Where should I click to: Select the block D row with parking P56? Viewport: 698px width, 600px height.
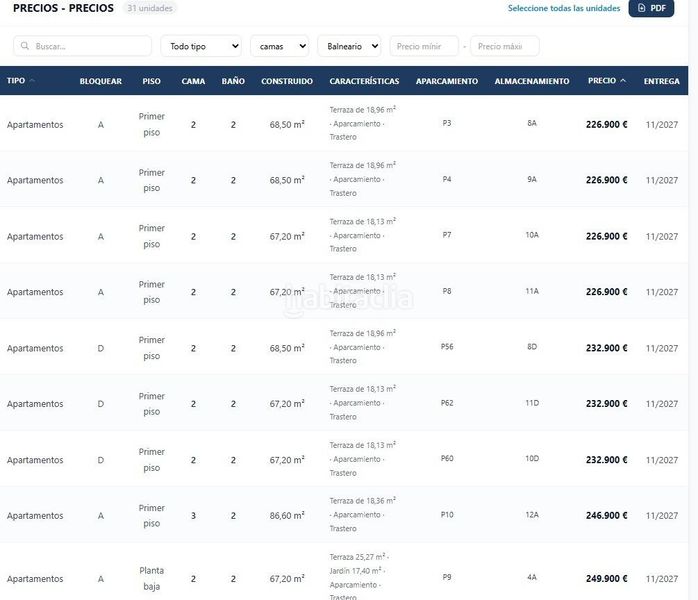coord(344,347)
